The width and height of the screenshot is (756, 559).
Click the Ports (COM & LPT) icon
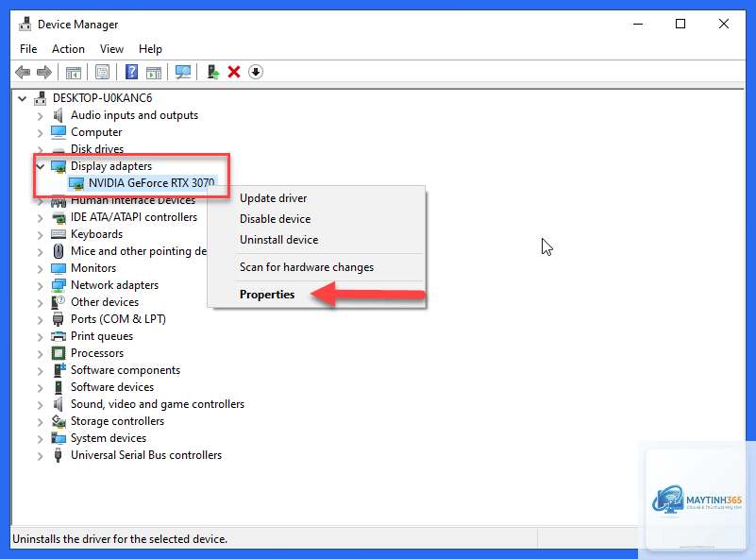click(x=59, y=319)
